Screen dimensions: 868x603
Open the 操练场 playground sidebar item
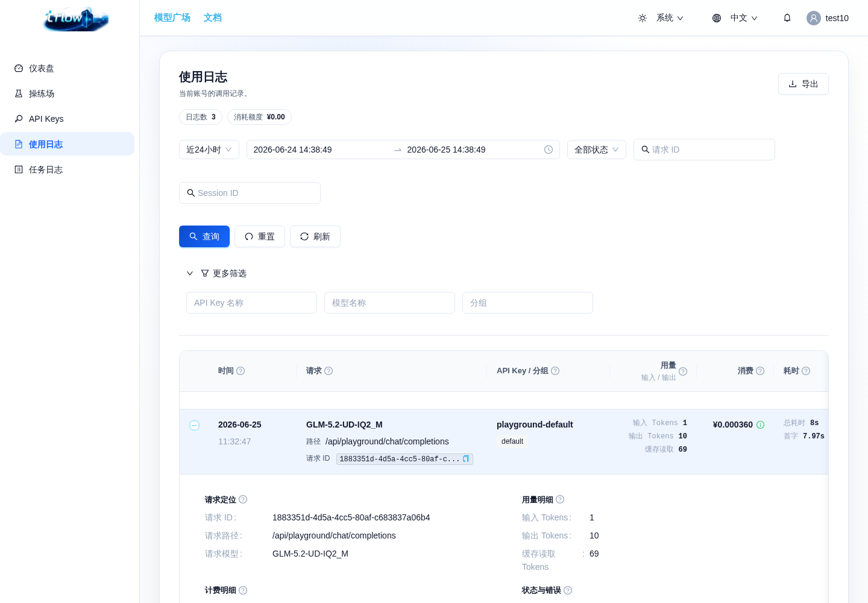click(67, 93)
